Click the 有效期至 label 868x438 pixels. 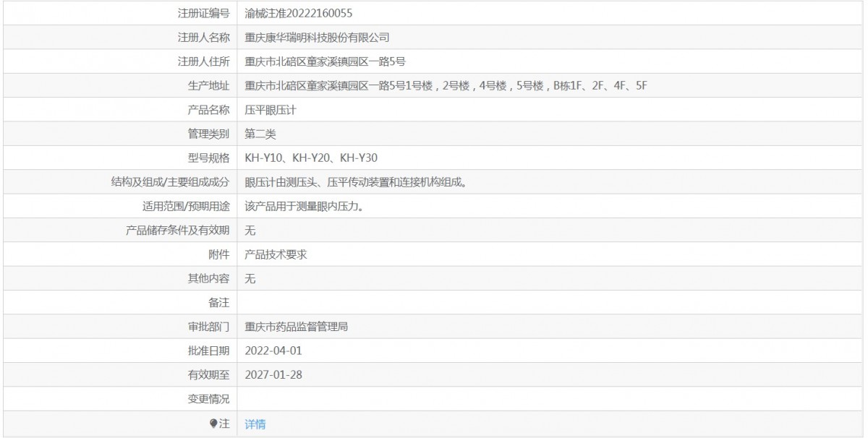209,375
